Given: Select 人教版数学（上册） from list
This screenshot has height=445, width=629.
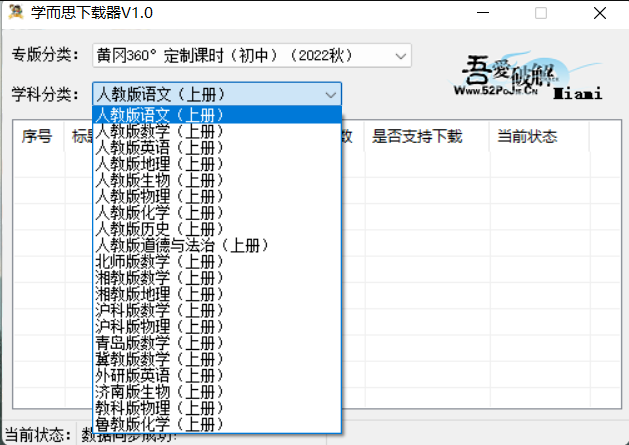Looking at the screenshot, I should (x=217, y=132).
